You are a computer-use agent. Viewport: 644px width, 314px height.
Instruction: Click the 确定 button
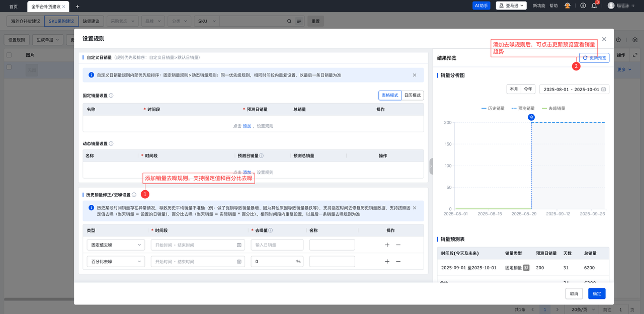pyautogui.click(x=597, y=294)
